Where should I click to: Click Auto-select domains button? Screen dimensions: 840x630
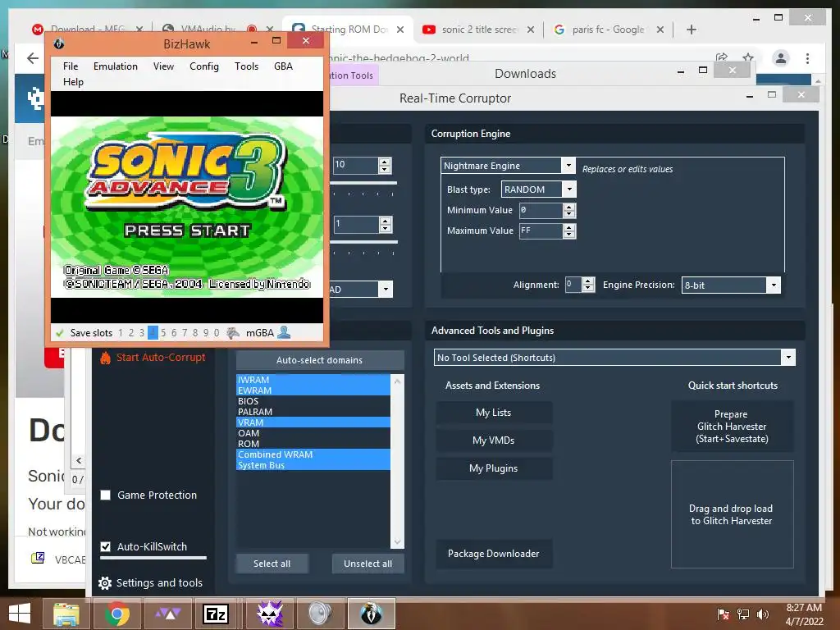[x=320, y=360]
